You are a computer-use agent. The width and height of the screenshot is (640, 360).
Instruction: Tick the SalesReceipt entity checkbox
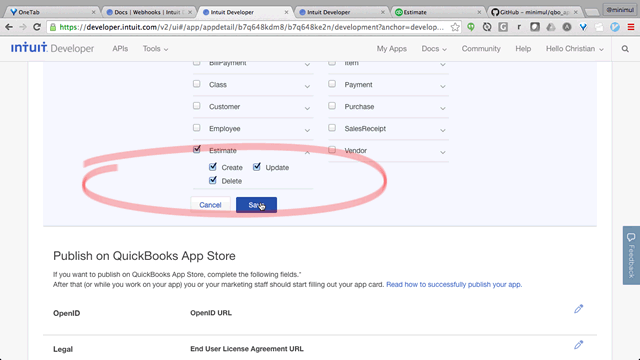(x=332, y=128)
